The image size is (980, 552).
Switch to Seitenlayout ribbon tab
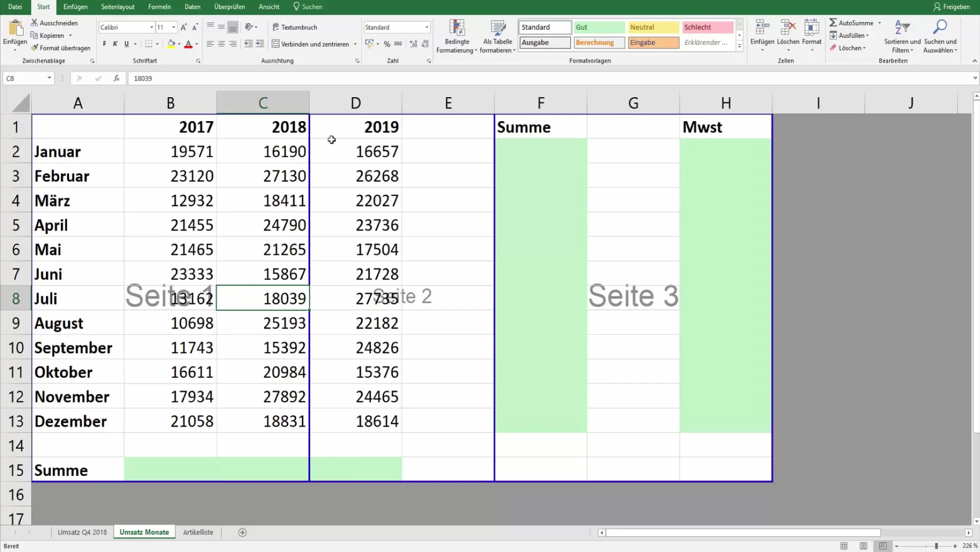point(118,7)
